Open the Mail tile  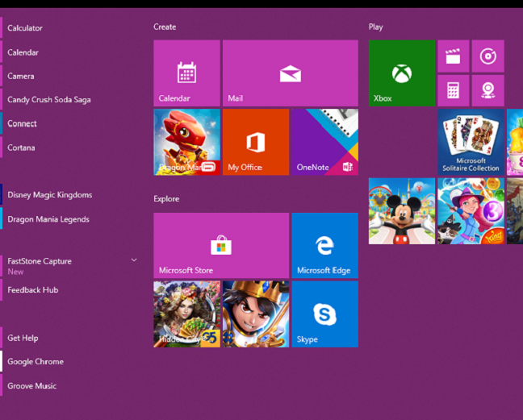[291, 73]
